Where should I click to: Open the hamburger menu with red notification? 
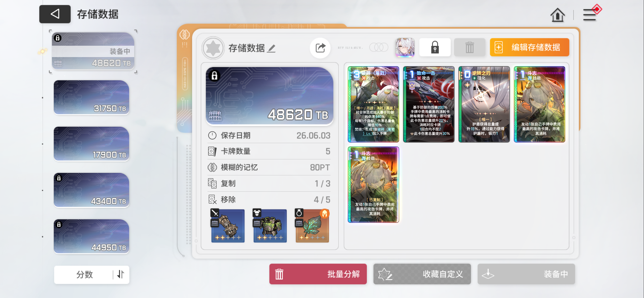(x=591, y=14)
